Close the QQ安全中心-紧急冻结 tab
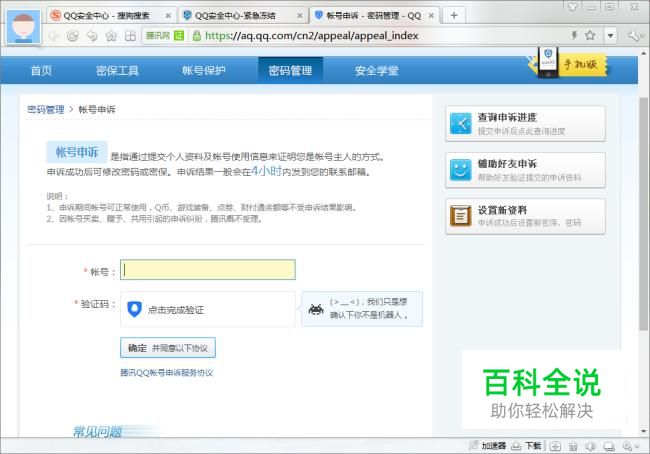This screenshot has height=454, width=650. [300, 16]
